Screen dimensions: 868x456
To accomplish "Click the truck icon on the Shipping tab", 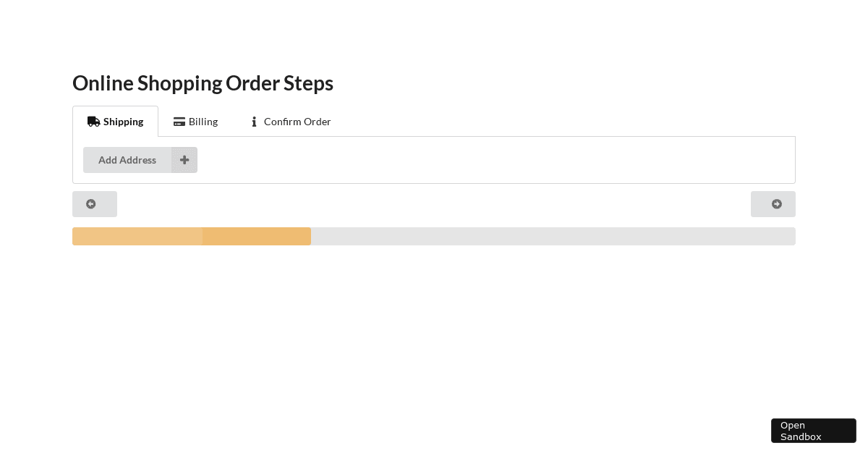I will (x=94, y=122).
